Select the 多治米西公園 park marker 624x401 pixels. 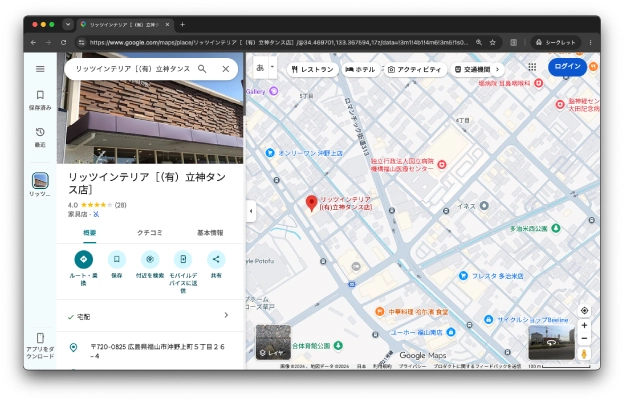click(556, 228)
